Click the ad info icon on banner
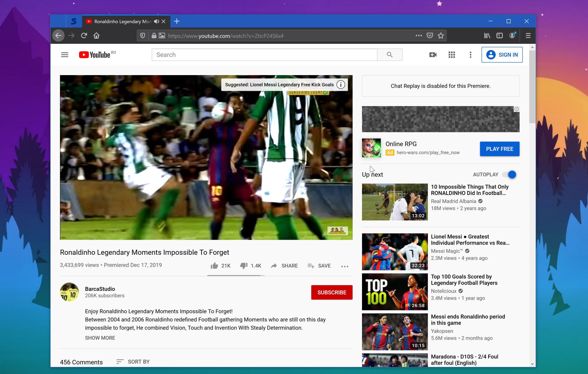Screen dimensions: 588x374 [x=517, y=109]
